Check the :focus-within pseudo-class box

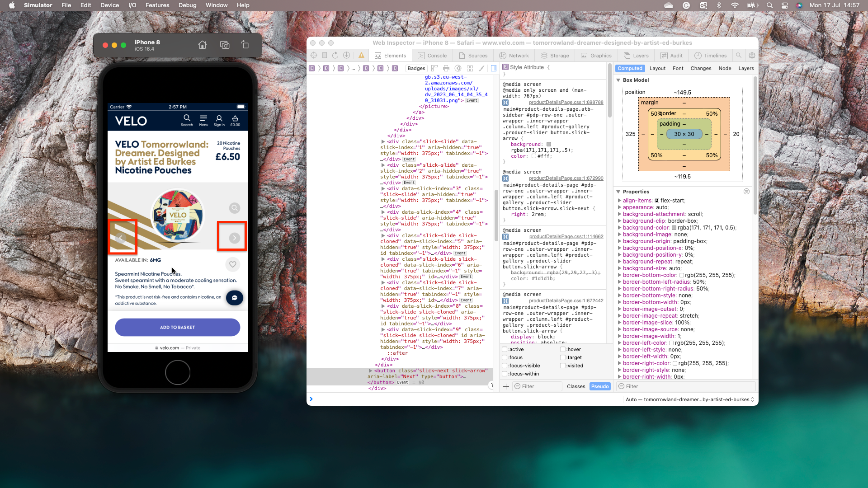click(505, 374)
